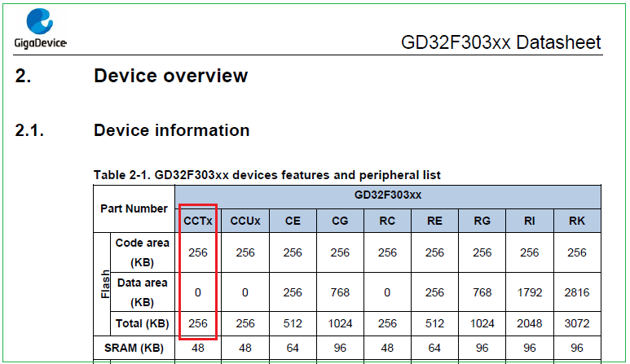Select the 'Device overview' section heading
This screenshot has height=364, width=630.
(171, 76)
